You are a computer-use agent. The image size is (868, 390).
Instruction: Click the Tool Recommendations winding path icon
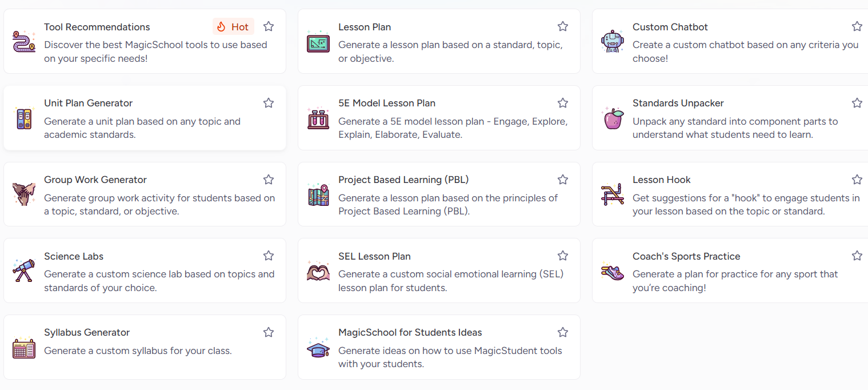coord(24,42)
